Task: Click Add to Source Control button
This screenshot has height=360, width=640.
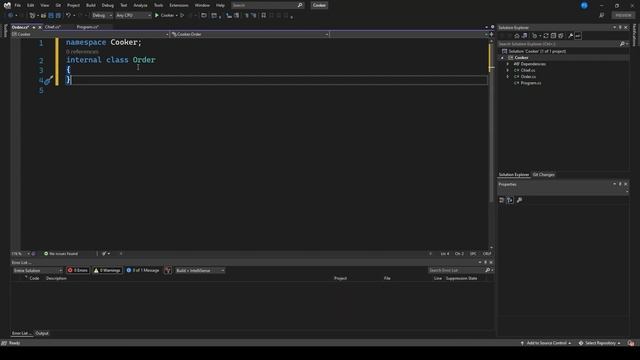Action: (x=546, y=343)
